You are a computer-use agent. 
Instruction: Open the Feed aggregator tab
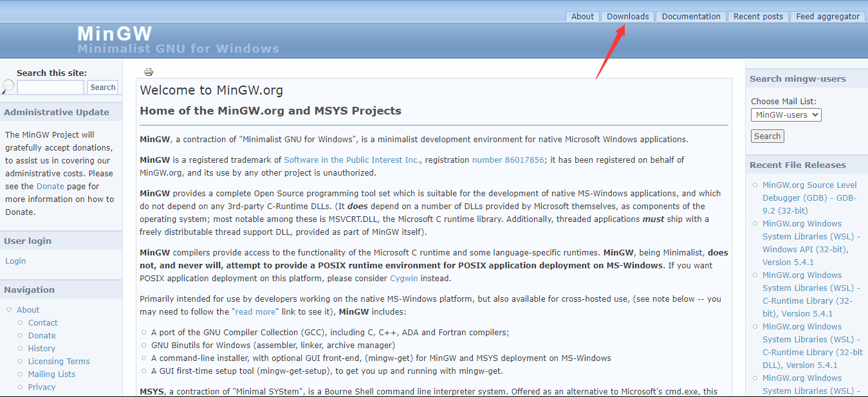tap(827, 17)
